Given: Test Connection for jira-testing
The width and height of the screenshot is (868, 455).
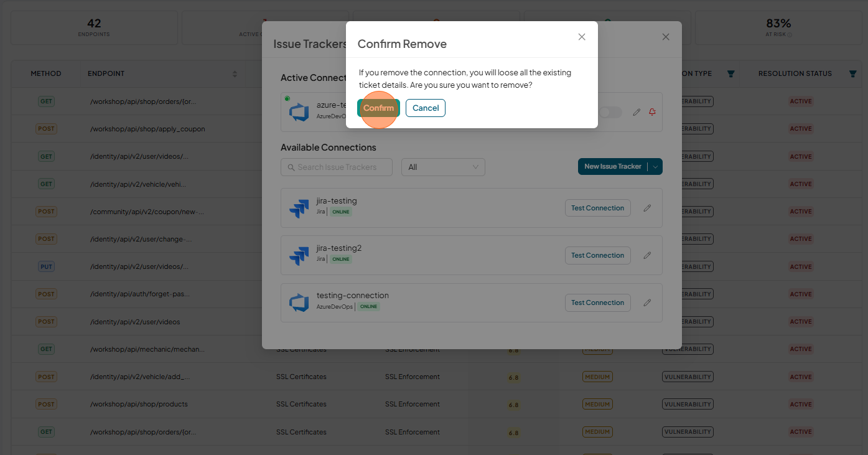Looking at the screenshot, I should pos(597,208).
